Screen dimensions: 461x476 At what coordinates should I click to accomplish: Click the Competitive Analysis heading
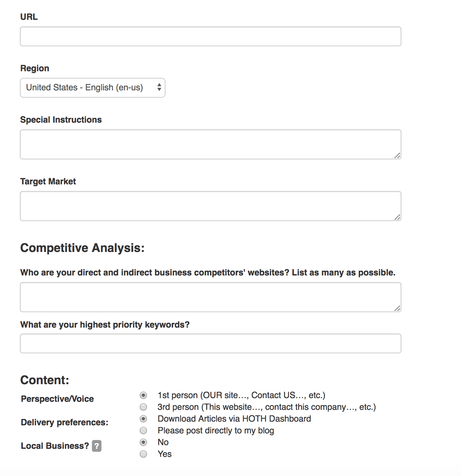tap(82, 248)
